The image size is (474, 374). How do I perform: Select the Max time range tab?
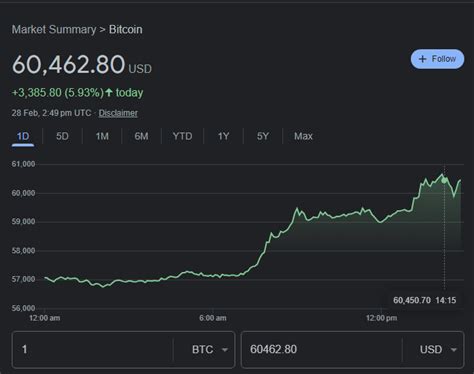pyautogui.click(x=303, y=136)
